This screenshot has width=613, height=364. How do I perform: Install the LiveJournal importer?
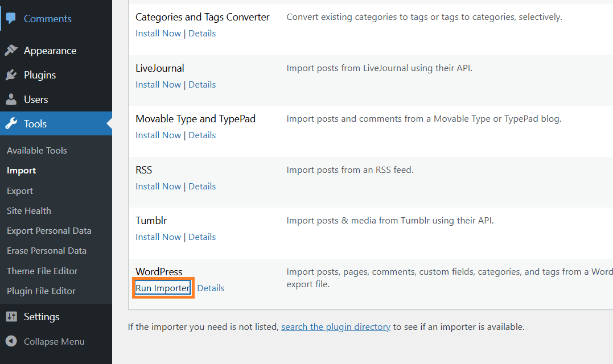158,84
